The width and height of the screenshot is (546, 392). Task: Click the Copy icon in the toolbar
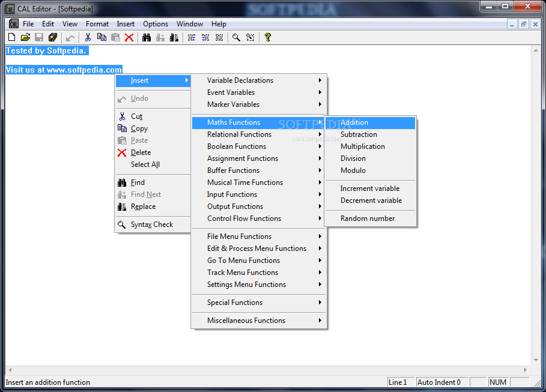tap(102, 37)
